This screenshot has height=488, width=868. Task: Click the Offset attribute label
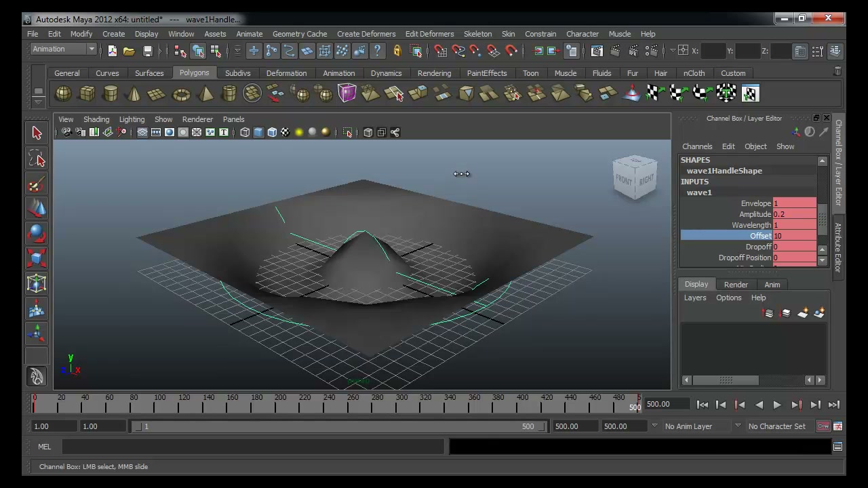[760, 236]
